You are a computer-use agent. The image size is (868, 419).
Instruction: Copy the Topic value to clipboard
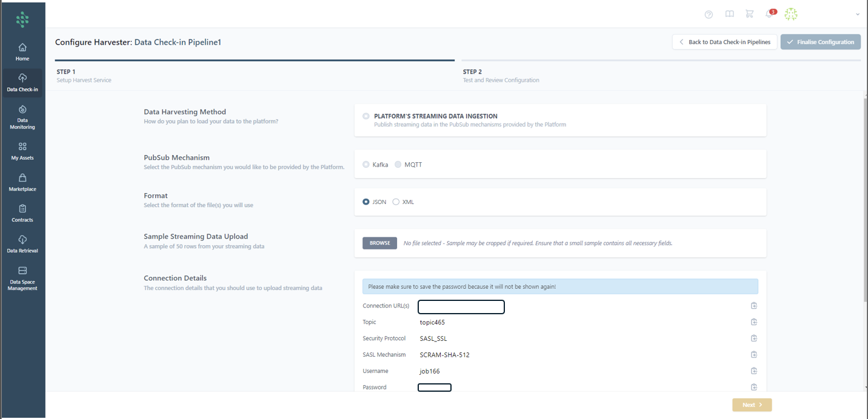[x=754, y=322]
